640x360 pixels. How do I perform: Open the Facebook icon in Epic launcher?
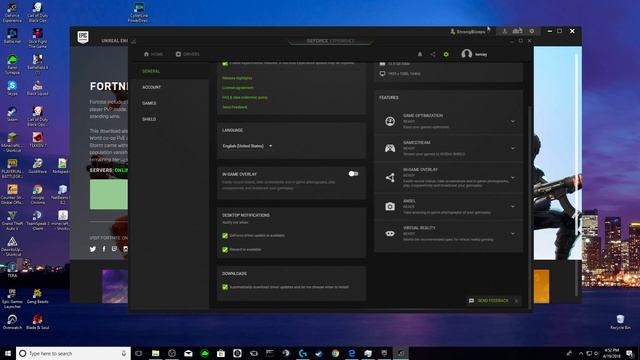click(104, 249)
